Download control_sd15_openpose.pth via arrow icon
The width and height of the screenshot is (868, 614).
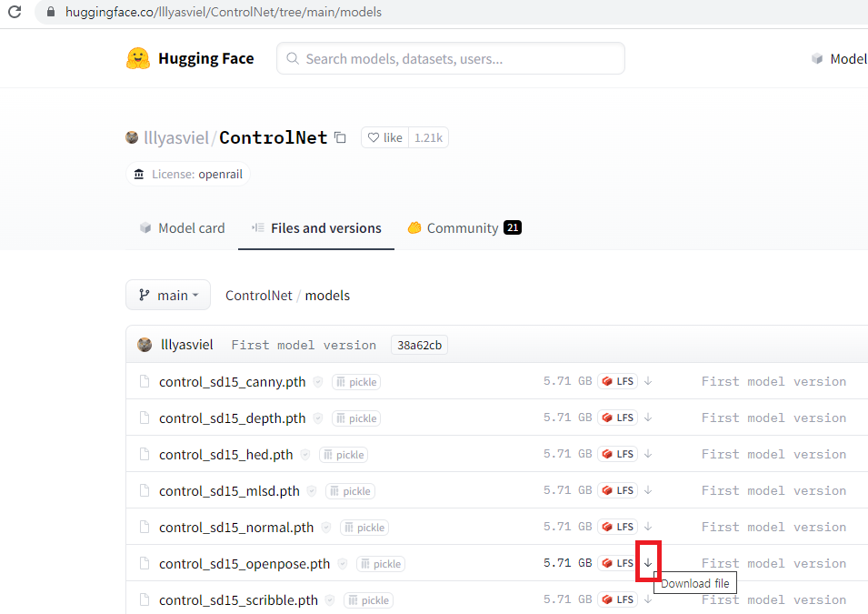(x=648, y=563)
